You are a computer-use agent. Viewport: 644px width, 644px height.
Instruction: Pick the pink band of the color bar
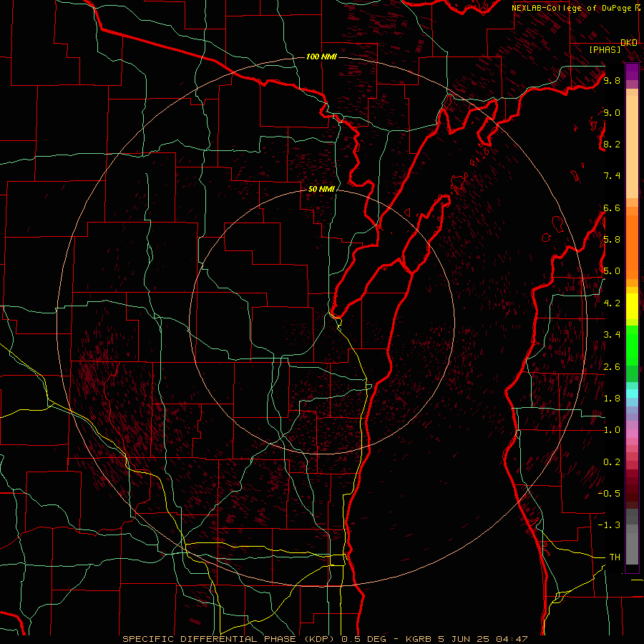pos(632,434)
